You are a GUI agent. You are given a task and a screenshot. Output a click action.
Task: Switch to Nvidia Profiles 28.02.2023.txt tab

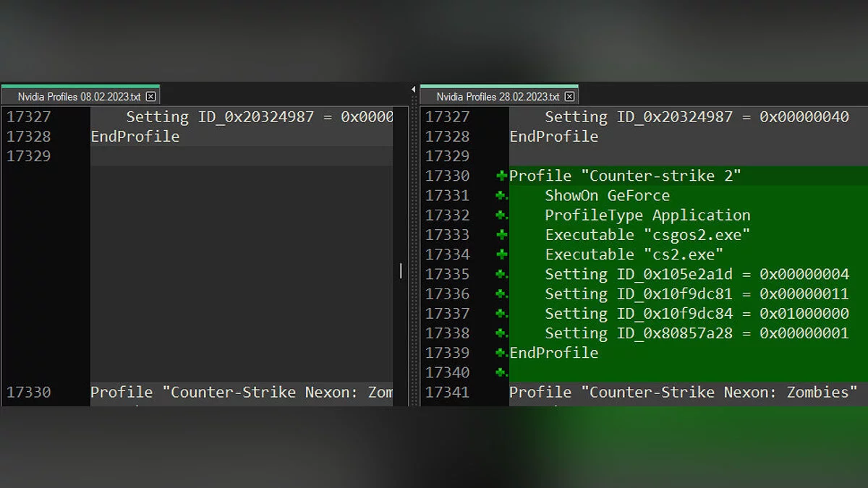click(498, 96)
